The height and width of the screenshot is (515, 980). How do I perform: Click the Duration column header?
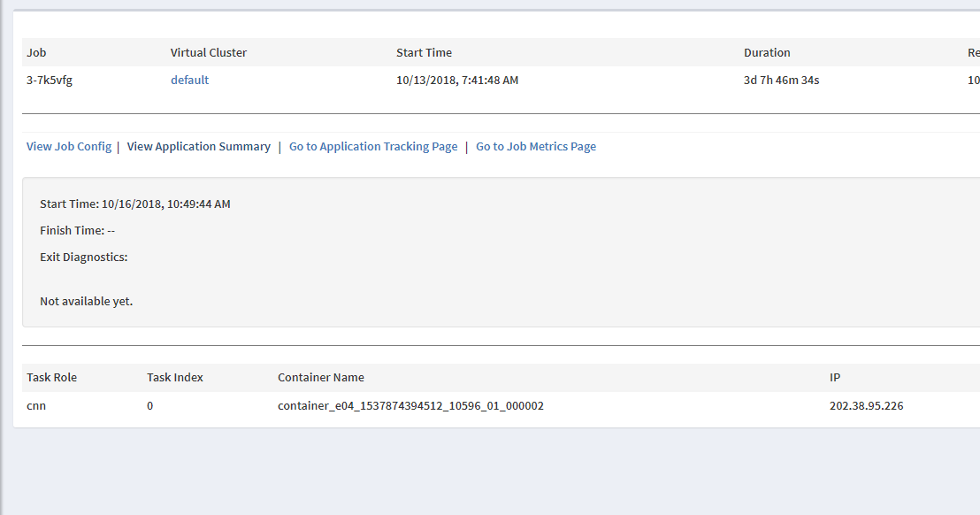(767, 52)
